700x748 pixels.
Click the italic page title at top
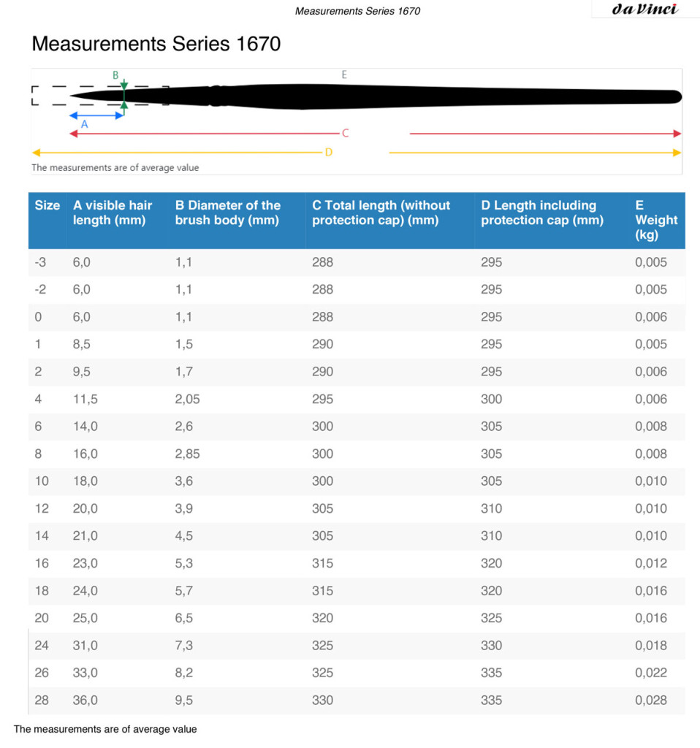pos(357,11)
